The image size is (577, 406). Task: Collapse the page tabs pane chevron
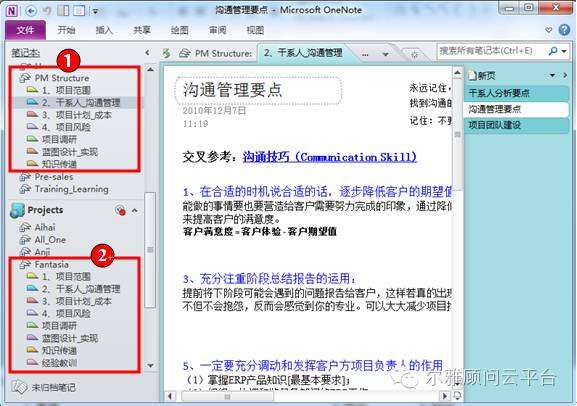coord(565,75)
